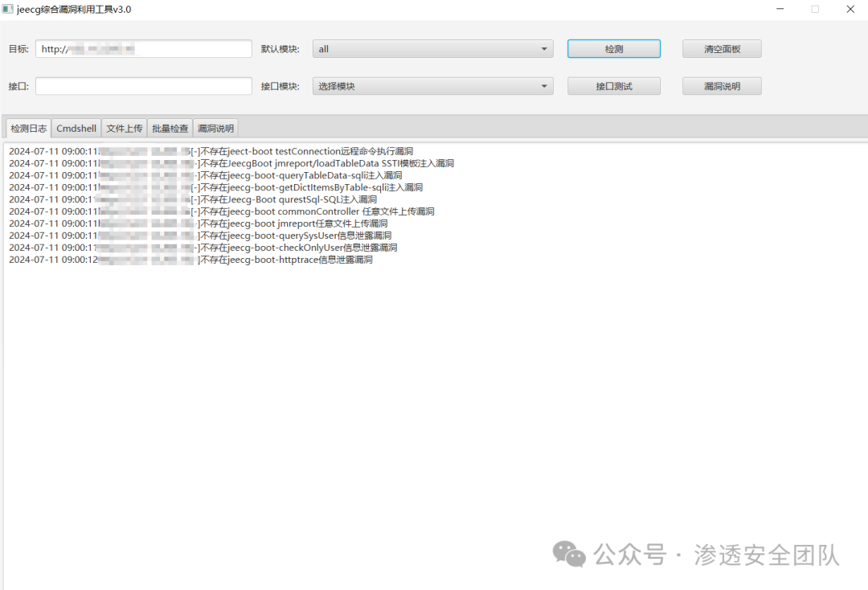This screenshot has height=590, width=868.
Task: Click the 接口测试 button
Action: [x=614, y=86]
